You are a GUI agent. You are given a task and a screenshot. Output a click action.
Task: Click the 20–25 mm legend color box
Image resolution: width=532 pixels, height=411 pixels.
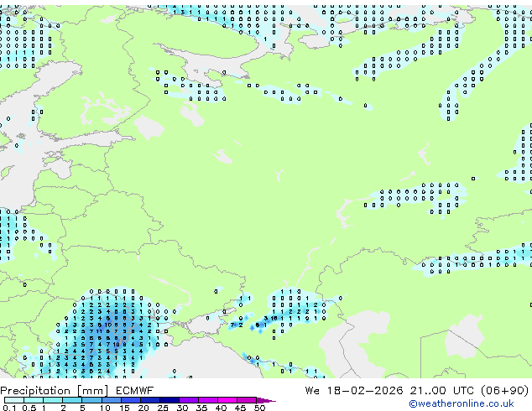click(150, 400)
